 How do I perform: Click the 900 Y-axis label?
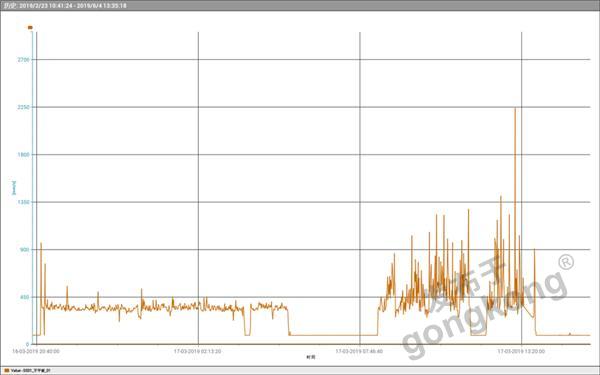(24, 249)
